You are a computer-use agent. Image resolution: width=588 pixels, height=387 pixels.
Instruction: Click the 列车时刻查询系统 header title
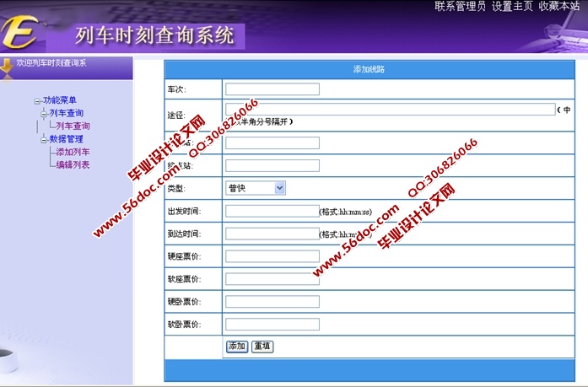[154, 35]
